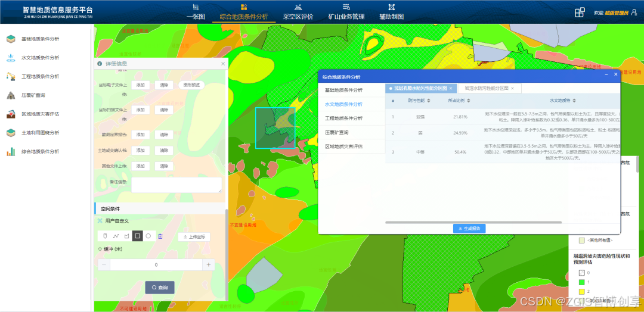The image size is (644, 312).
Task: Click 清除 for 勘测定界报告
Action: tap(164, 135)
